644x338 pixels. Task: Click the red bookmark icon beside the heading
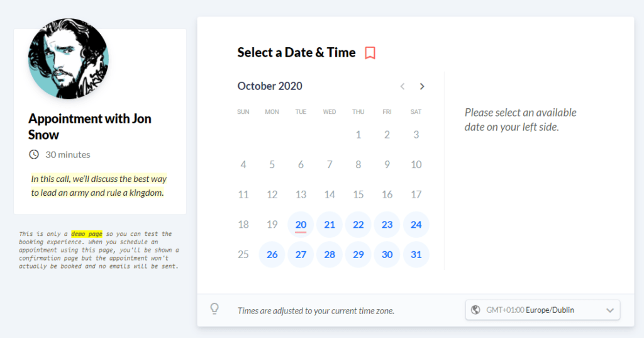point(370,53)
